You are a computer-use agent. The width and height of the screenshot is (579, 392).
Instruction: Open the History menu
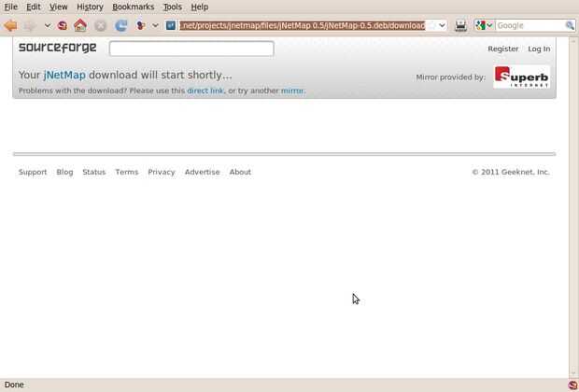pyautogui.click(x=90, y=7)
